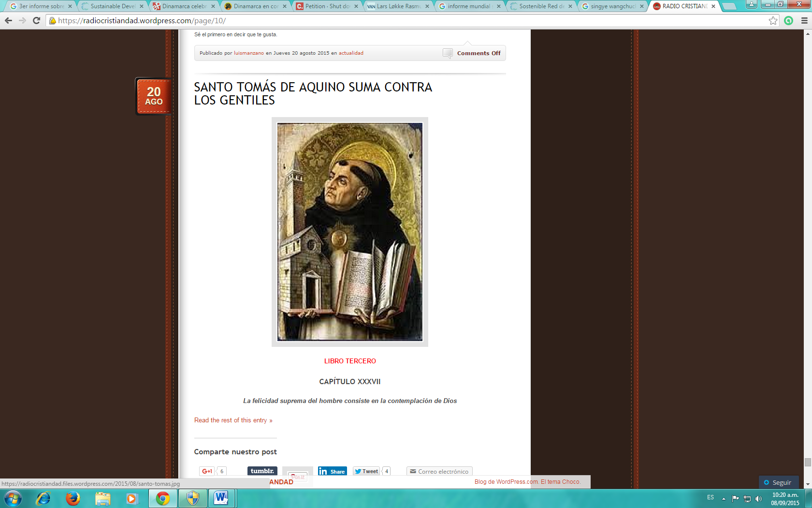Viewport: 812px width, 508px height.
Task: Open the 'Read the rest of this entry' link
Action: tap(233, 420)
